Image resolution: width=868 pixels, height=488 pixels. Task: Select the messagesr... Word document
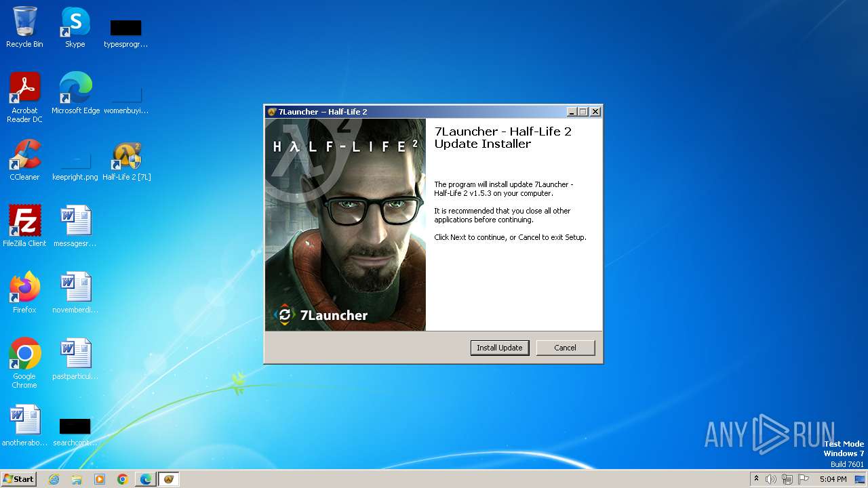click(x=75, y=226)
